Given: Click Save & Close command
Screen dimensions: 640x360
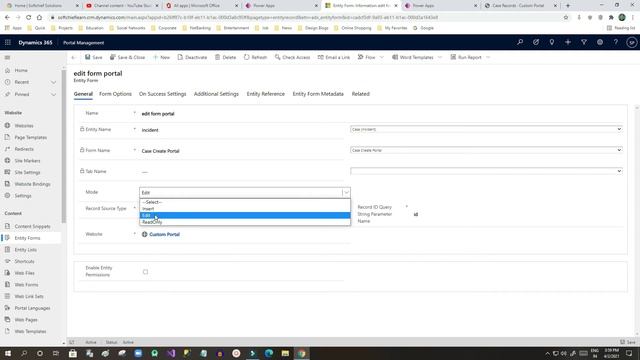Looking at the screenshot, I should pos(127,58).
